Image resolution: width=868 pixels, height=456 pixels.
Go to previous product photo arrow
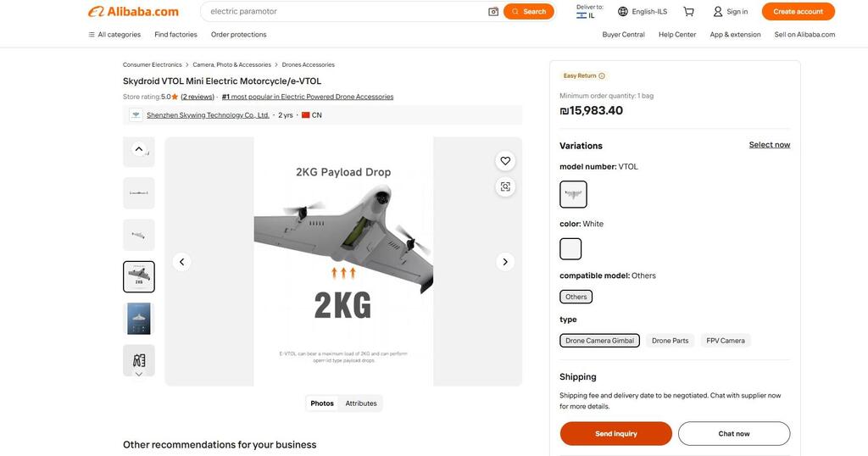pyautogui.click(x=181, y=262)
